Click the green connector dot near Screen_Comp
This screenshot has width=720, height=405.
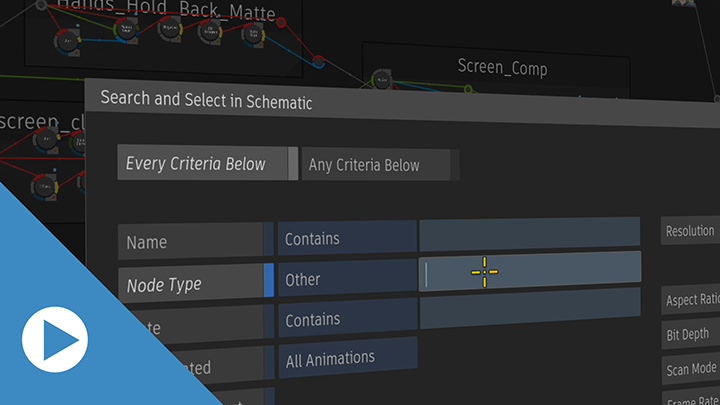[x=468, y=89]
